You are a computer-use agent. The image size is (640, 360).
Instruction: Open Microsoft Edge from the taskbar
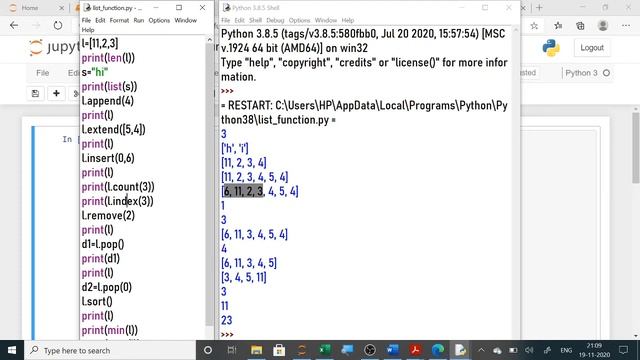(438, 350)
